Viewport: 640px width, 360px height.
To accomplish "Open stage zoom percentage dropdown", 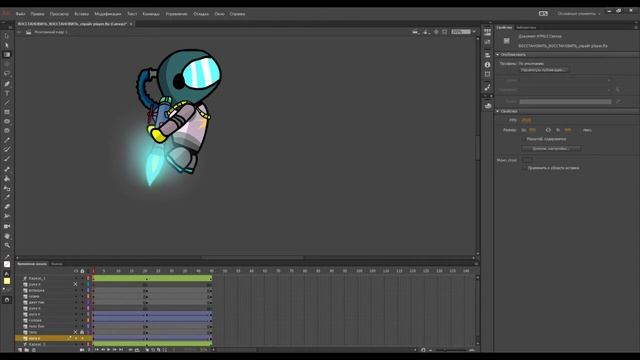I will click(474, 32).
